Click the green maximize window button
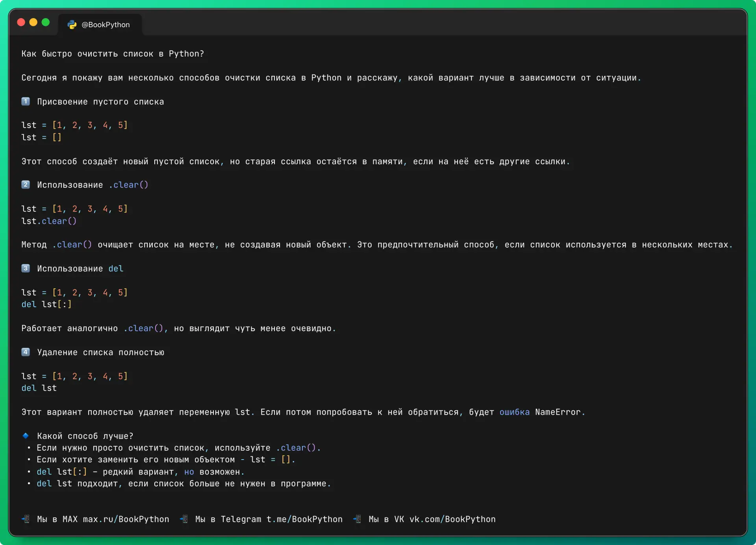Viewport: 756px width, 545px height. pos(46,22)
